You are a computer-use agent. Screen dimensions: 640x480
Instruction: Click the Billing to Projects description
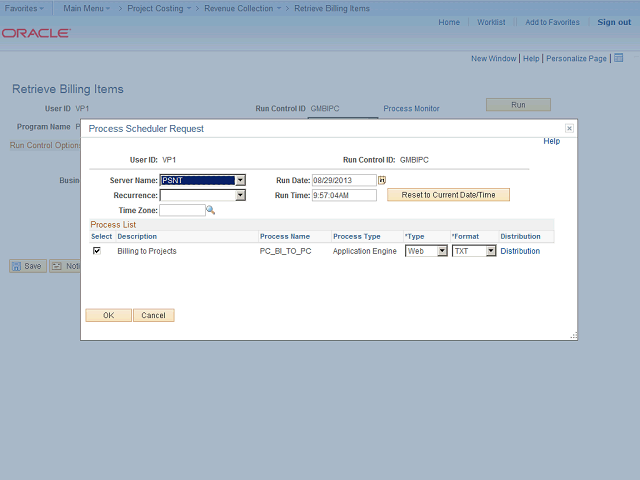(x=147, y=251)
